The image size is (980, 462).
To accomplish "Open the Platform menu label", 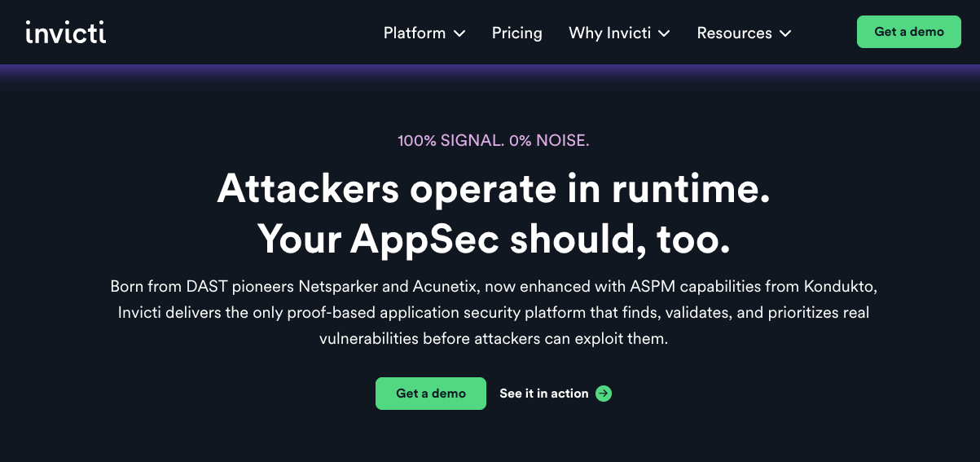I will (x=415, y=33).
